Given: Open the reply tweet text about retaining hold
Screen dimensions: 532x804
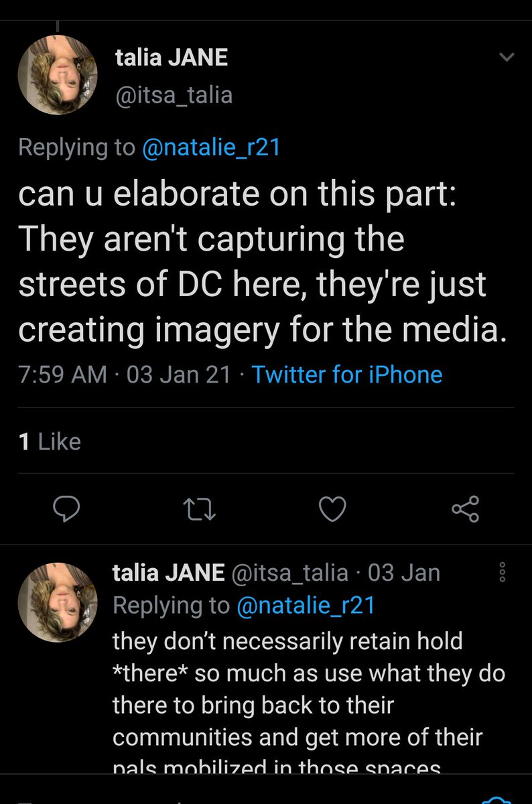Looking at the screenshot, I should [308, 703].
